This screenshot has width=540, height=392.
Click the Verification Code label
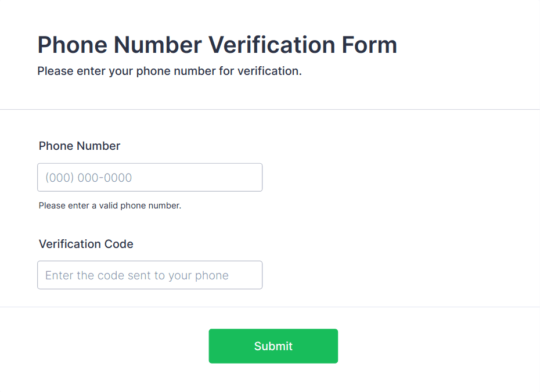point(86,244)
